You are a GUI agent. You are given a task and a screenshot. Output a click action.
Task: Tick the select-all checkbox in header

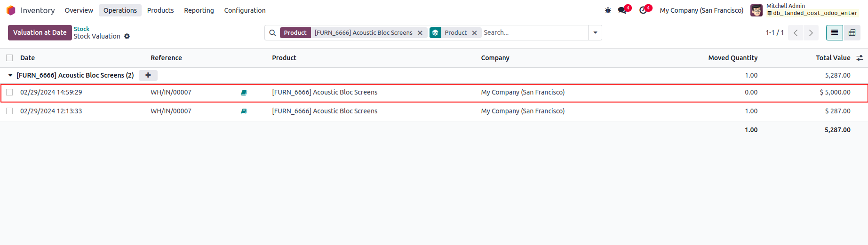point(9,58)
